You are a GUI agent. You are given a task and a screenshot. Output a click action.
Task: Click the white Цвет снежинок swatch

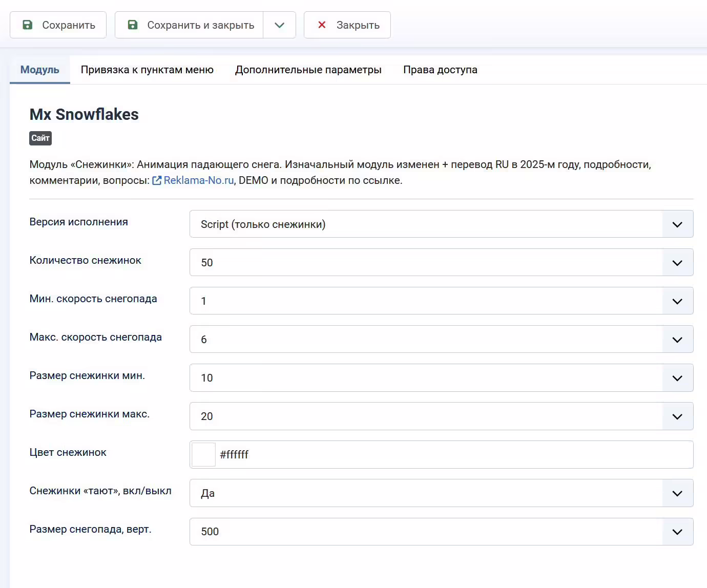pyautogui.click(x=203, y=454)
